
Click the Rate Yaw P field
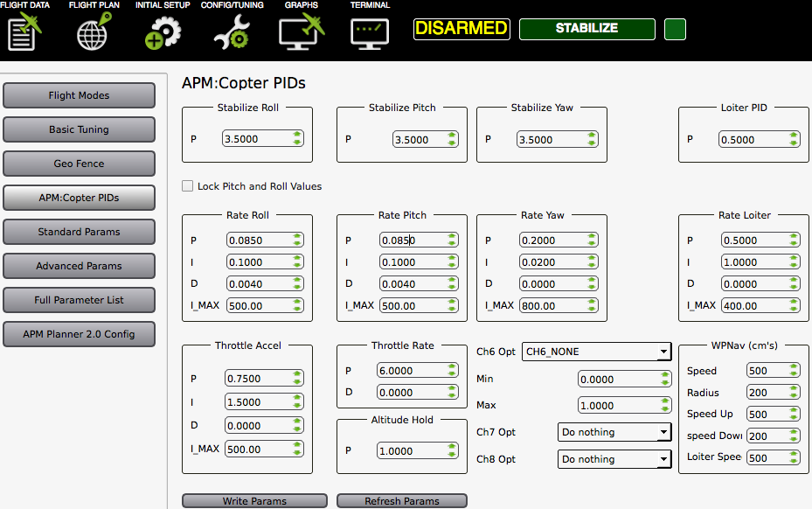(559, 240)
